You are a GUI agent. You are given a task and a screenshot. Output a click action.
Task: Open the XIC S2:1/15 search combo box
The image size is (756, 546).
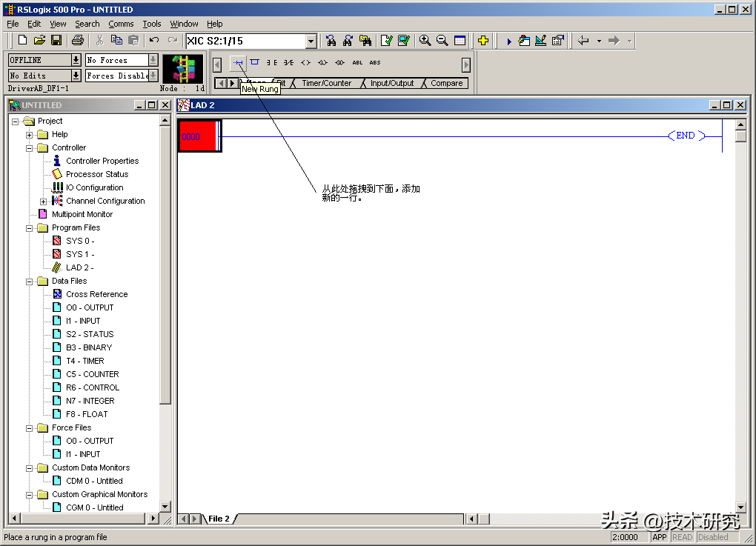click(311, 41)
